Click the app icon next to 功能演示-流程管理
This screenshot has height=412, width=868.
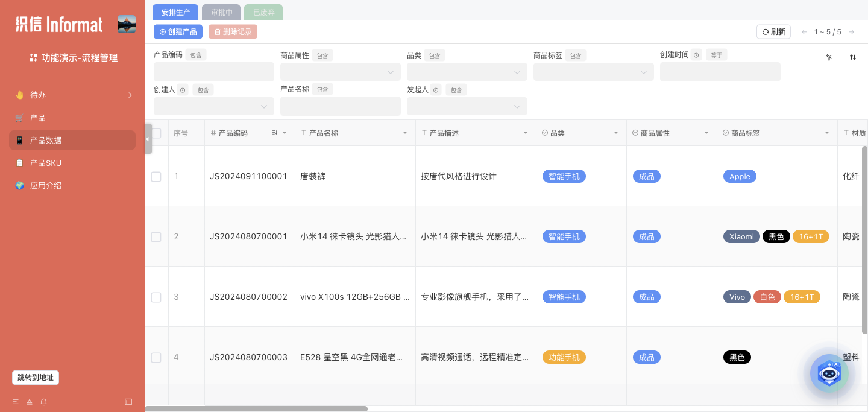coord(34,58)
